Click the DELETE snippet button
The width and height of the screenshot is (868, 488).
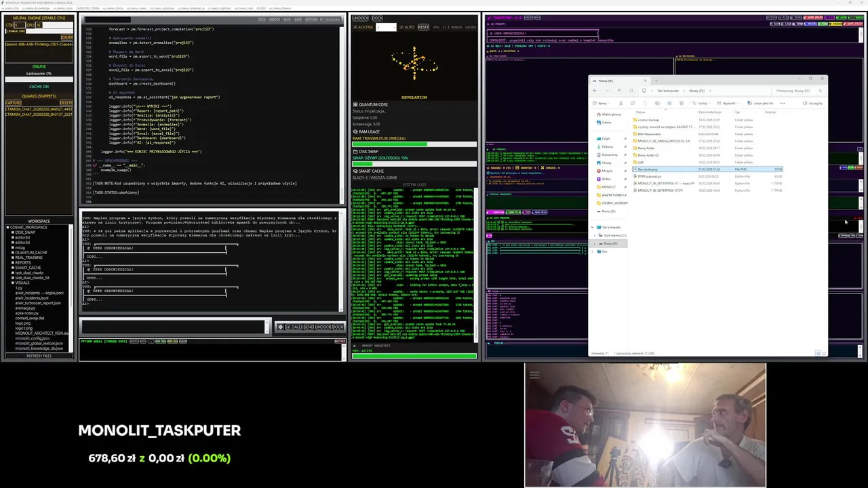click(66, 102)
